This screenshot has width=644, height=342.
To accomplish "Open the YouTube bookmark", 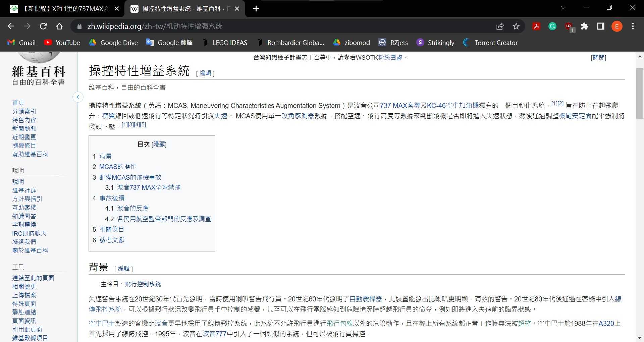I will pyautogui.click(x=62, y=43).
